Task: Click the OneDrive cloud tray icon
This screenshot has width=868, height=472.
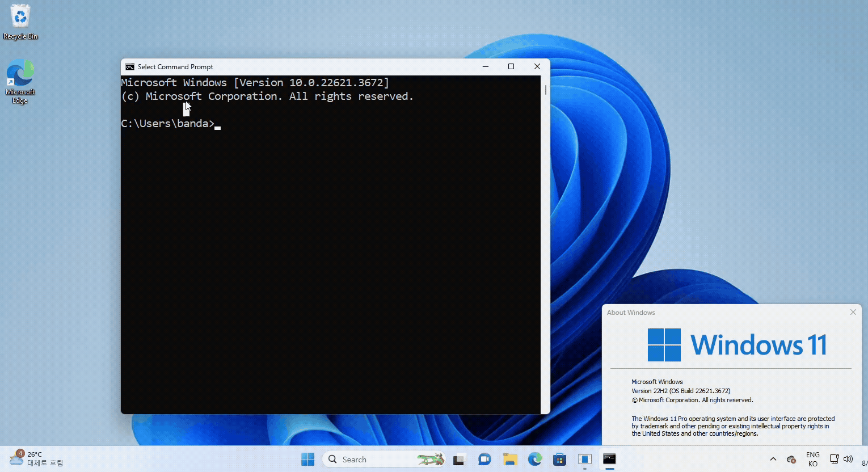Action: click(791, 460)
